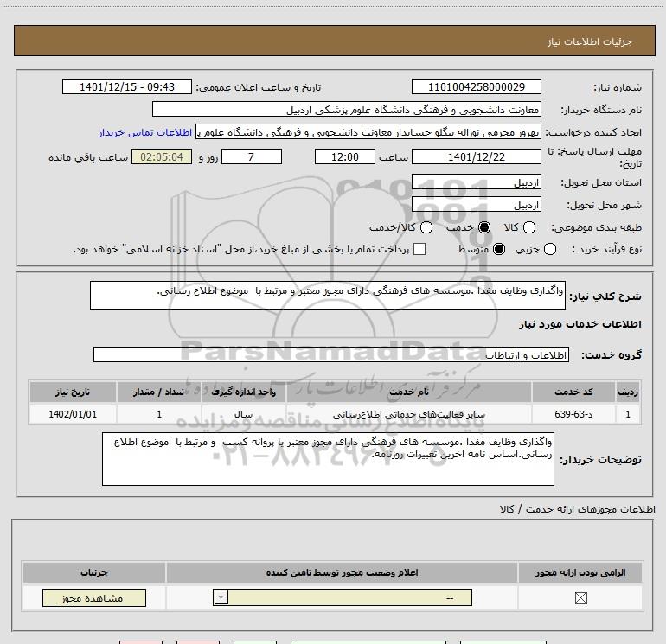This screenshot has width=666, height=644.
Task: Click the نام خدمت column header
Action: tap(408, 392)
